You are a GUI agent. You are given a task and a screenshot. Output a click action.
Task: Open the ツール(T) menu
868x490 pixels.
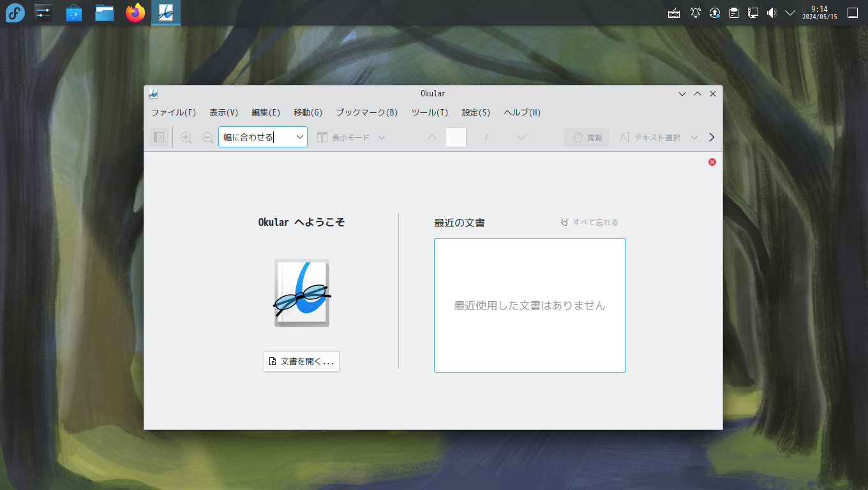coord(430,112)
